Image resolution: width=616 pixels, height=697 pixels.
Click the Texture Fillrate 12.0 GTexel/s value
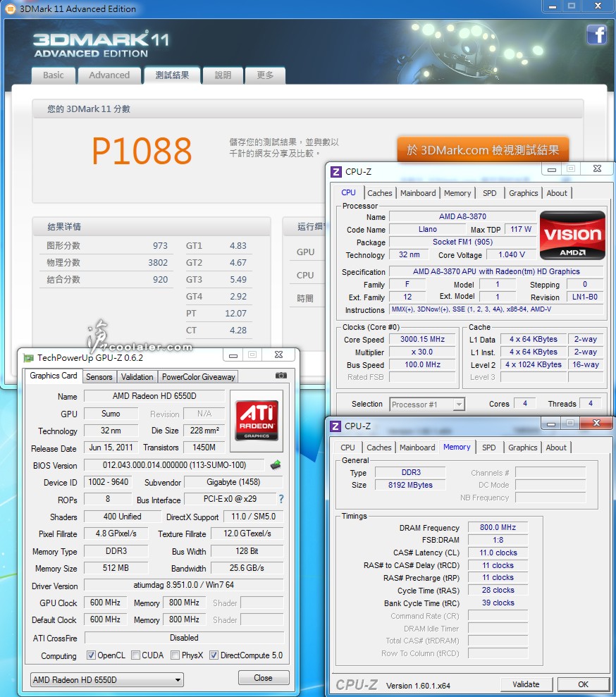[247, 533]
